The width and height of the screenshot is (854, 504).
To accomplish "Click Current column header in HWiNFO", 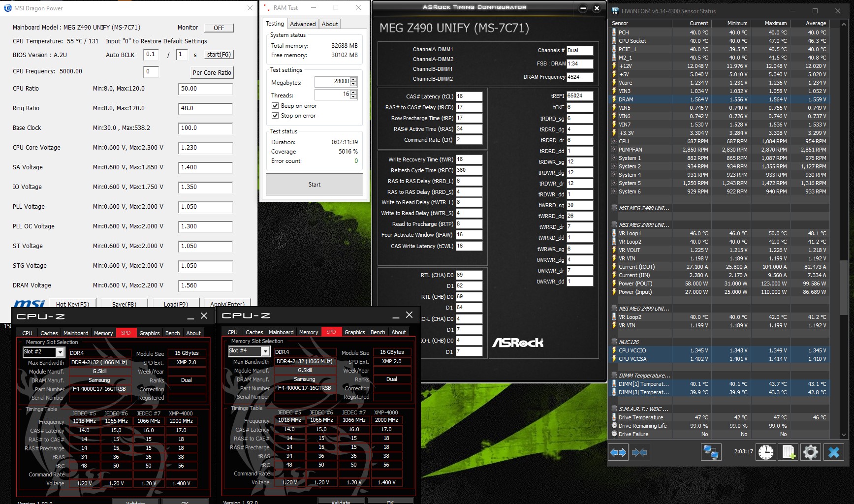I will pyautogui.click(x=692, y=23).
